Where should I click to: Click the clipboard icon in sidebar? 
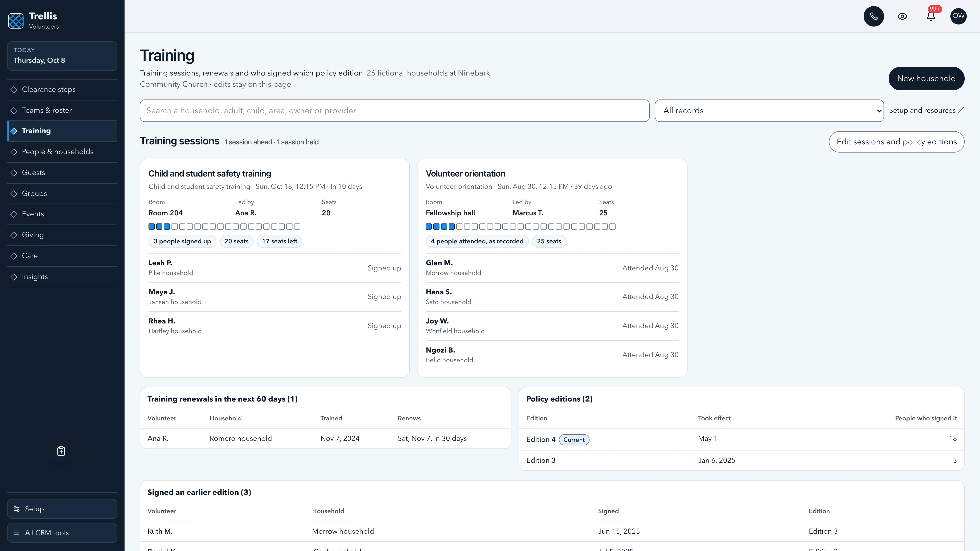[61, 451]
